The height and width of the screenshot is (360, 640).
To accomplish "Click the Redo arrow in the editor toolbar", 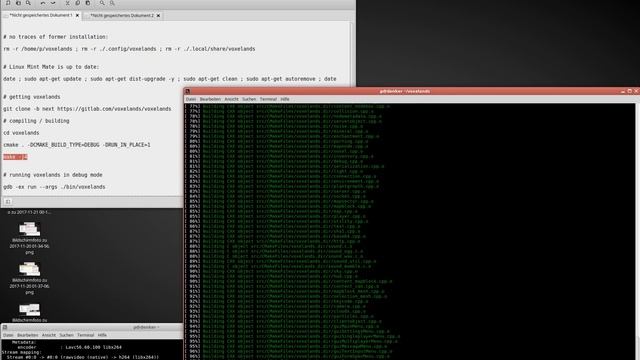I will coord(53,3).
